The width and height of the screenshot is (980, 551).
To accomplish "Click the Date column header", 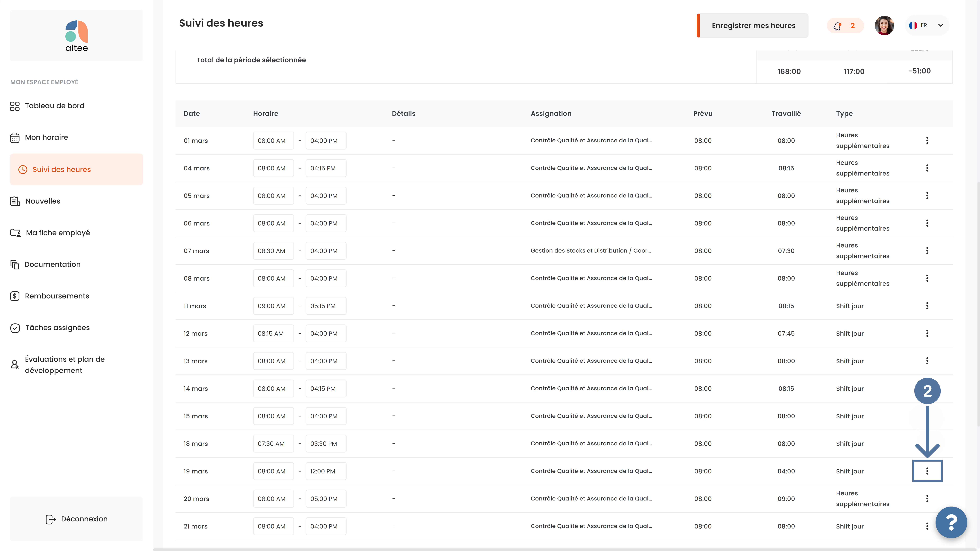I will (192, 114).
